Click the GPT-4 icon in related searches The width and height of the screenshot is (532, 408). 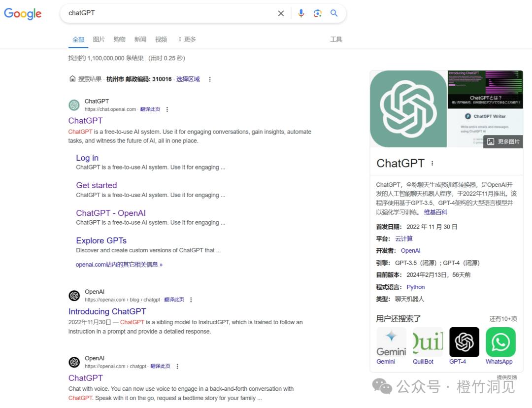coord(464,342)
